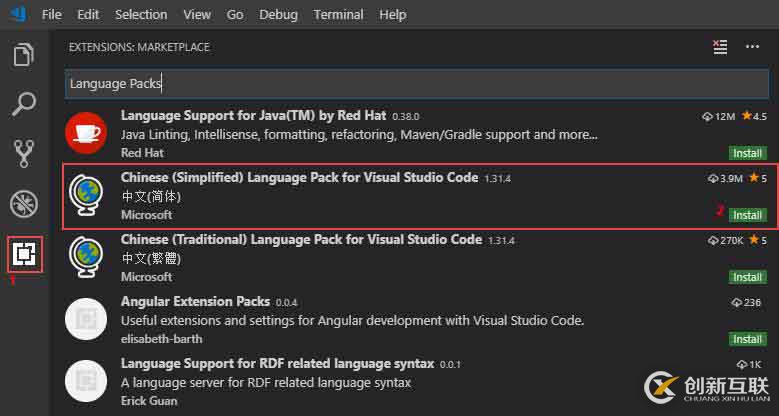Click Microsoft publisher under Chinese (Traditional)
Viewport: 779px width, 416px height.
pyautogui.click(x=147, y=277)
